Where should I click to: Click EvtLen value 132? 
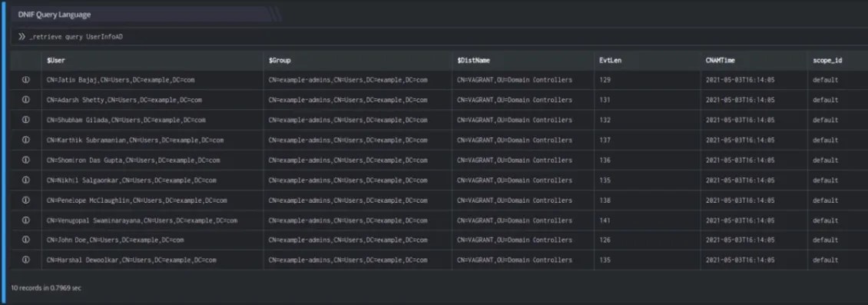[605, 120]
